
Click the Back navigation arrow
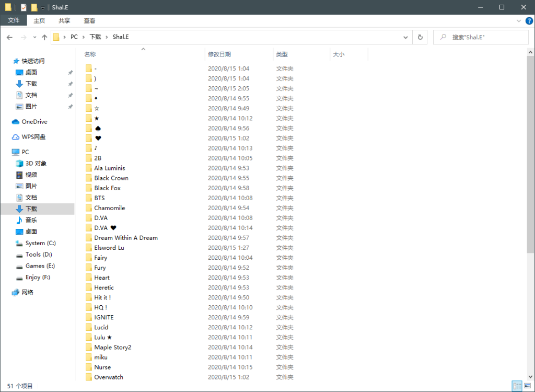tap(9, 37)
